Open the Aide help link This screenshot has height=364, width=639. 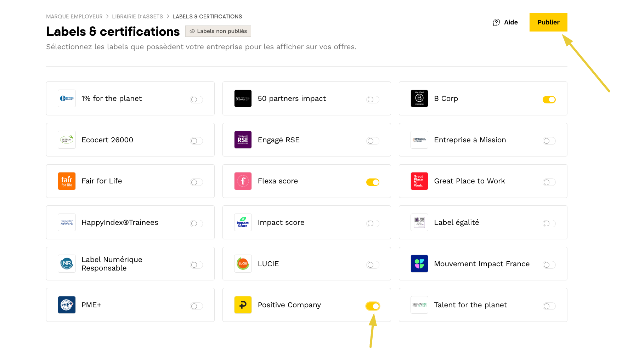[510, 22]
